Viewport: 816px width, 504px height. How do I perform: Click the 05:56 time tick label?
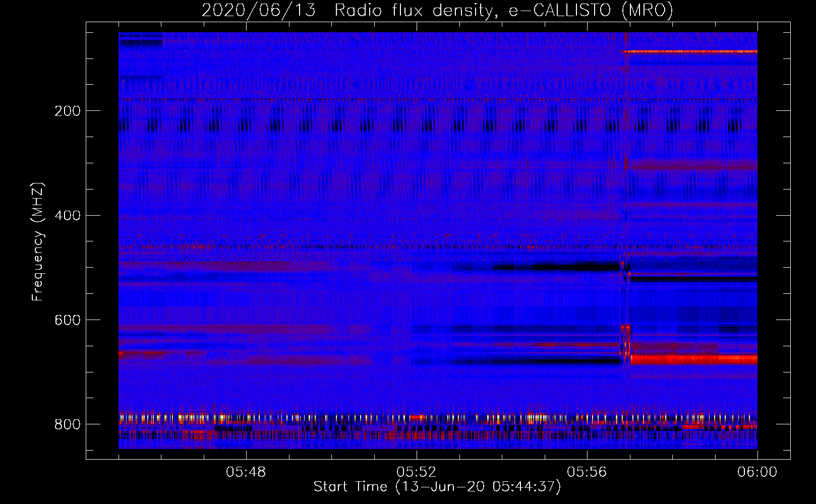coord(587,472)
